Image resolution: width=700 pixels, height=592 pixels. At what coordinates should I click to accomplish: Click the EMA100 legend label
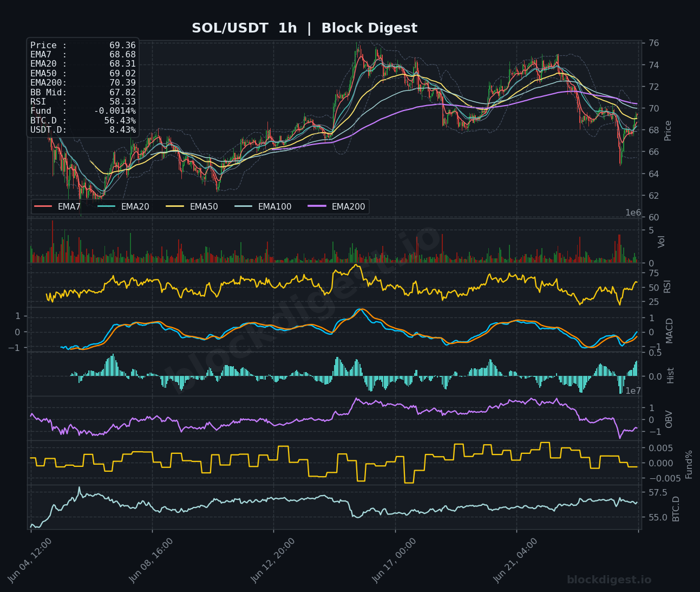click(x=274, y=206)
